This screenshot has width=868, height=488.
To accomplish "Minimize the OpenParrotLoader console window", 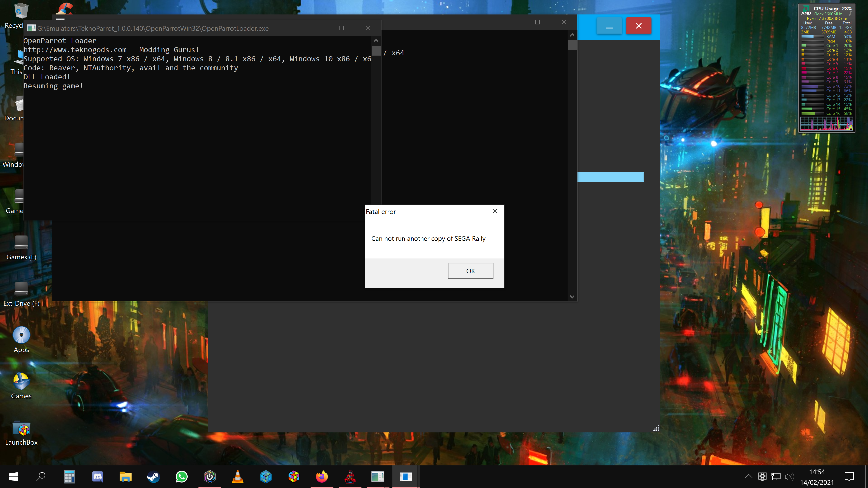I will tap(315, 28).
